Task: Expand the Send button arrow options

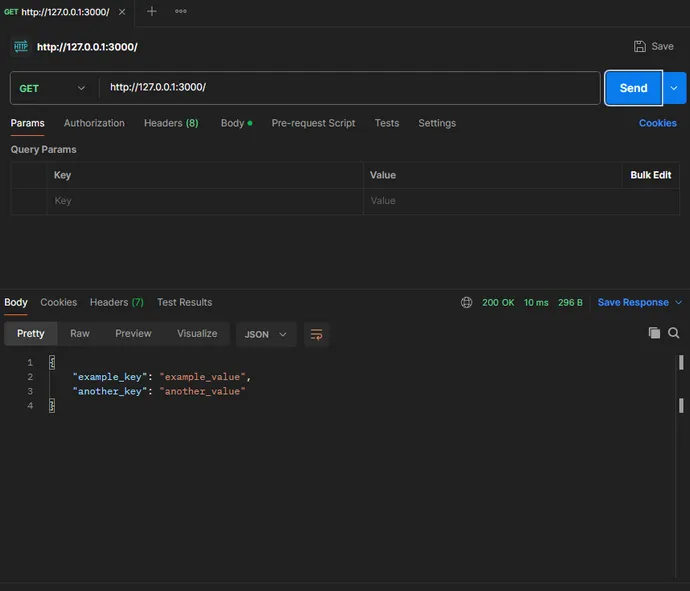Action: point(675,88)
